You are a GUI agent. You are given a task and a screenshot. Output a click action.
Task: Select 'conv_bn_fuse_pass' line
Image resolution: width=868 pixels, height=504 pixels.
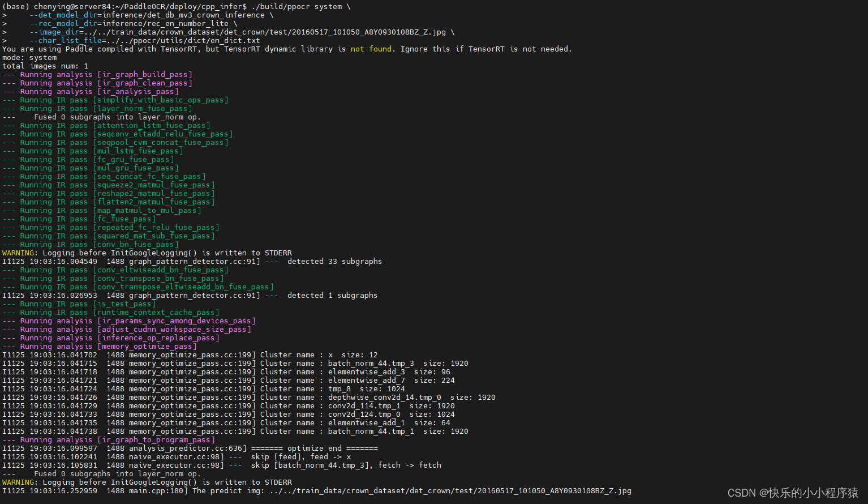pos(91,245)
